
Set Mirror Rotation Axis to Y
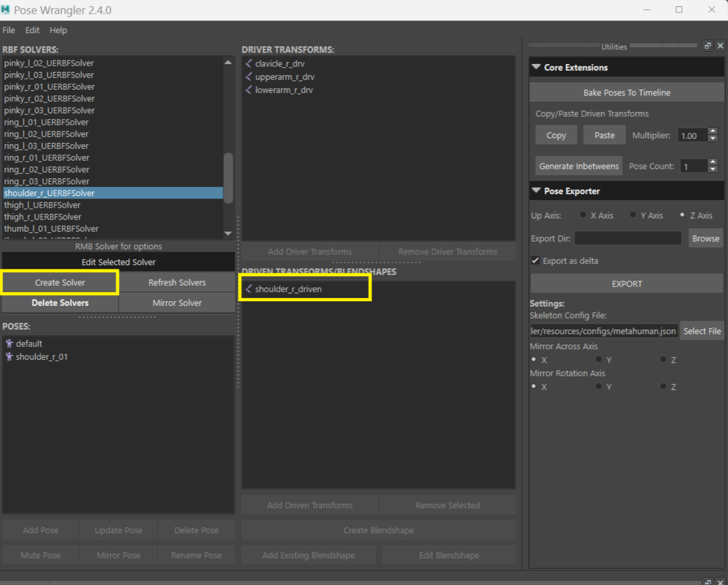click(599, 387)
